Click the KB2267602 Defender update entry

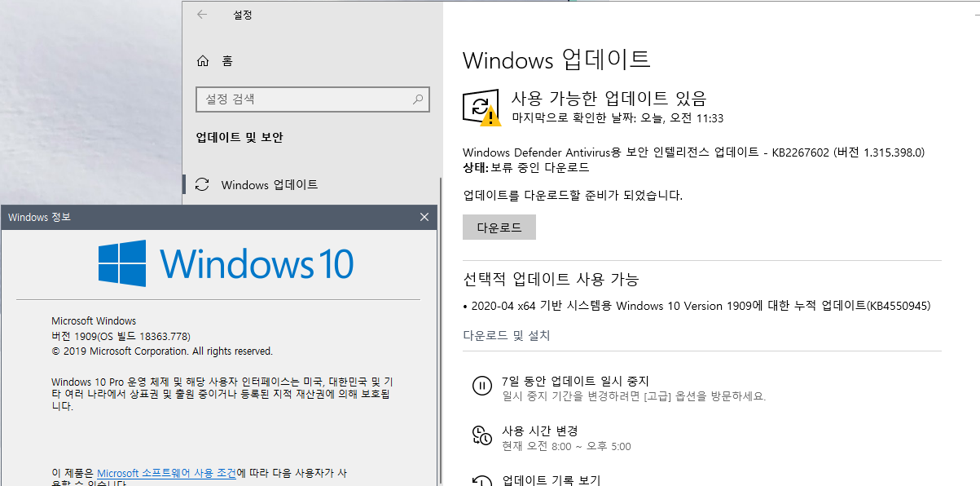pyautogui.click(x=693, y=152)
